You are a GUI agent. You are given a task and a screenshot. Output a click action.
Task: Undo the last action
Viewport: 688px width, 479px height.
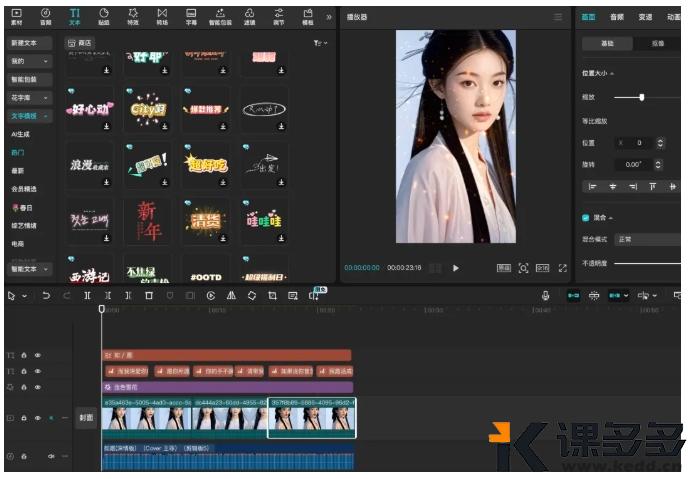click(x=46, y=296)
